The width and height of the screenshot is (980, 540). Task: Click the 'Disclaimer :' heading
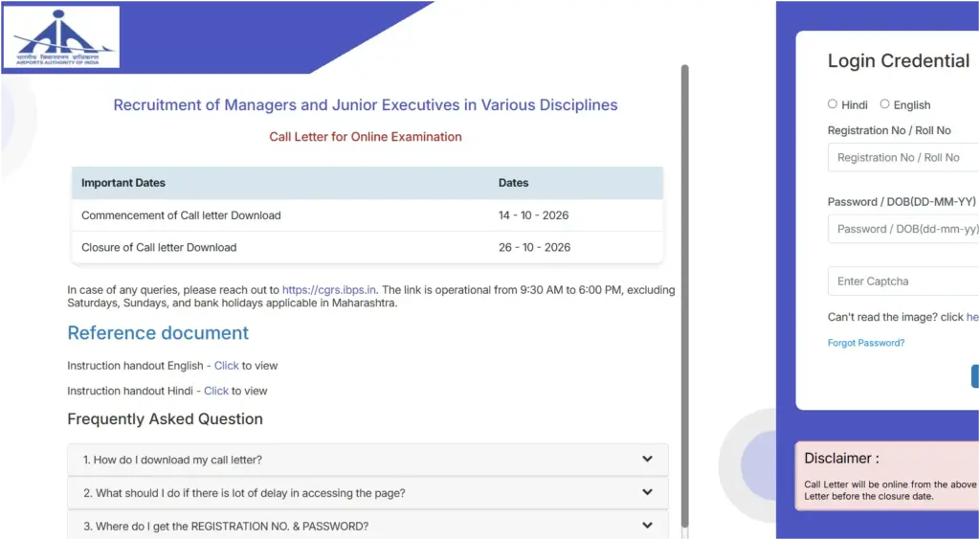pyautogui.click(x=841, y=458)
